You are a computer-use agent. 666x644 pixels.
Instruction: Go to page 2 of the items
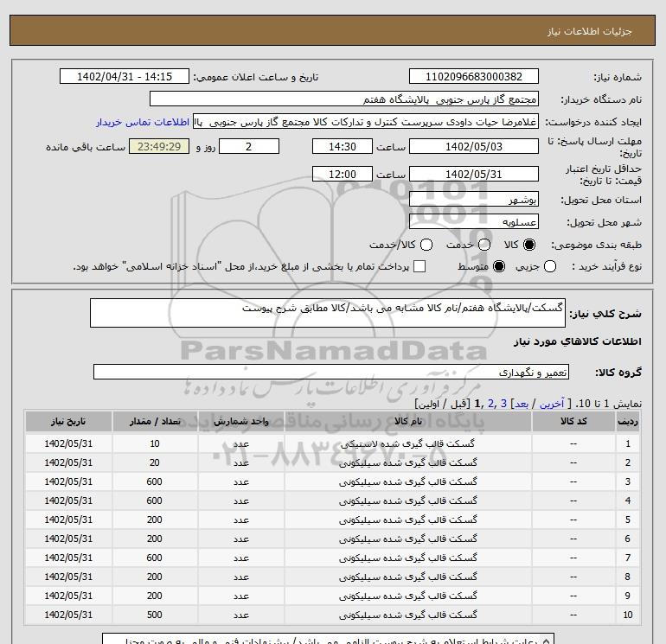coord(491,404)
